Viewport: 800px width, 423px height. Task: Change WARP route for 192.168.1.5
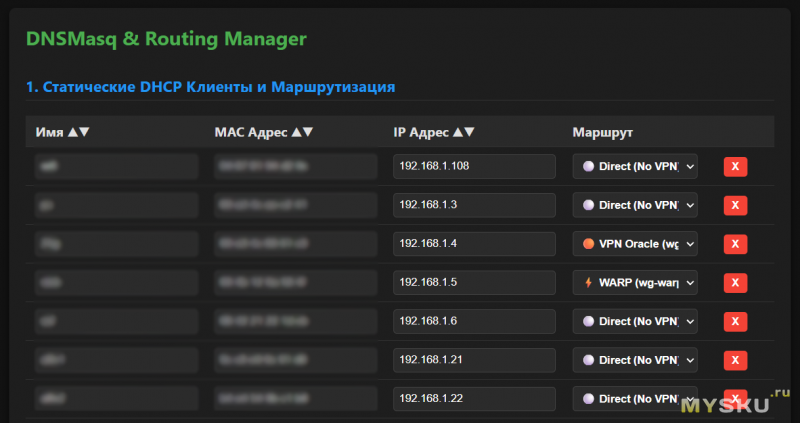(x=635, y=283)
